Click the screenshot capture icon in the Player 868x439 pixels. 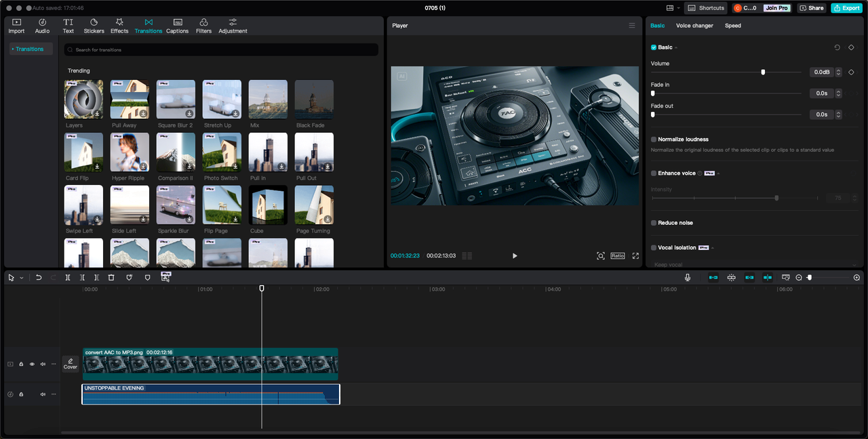click(x=601, y=256)
